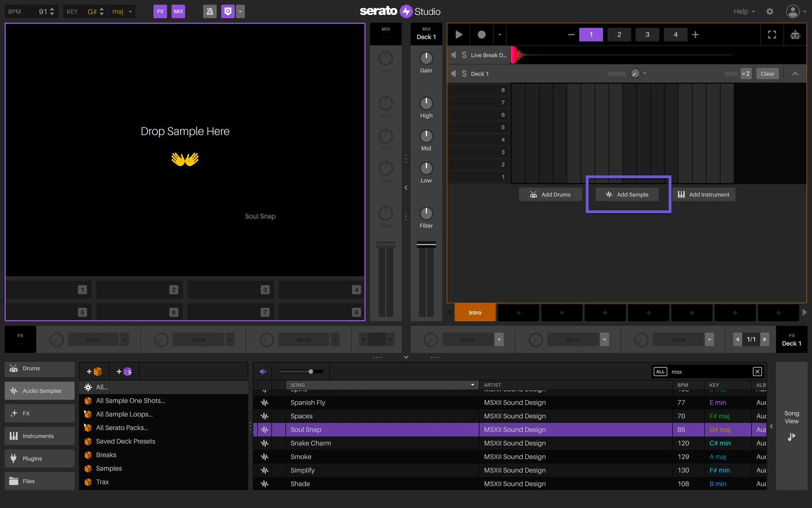
Task: Open the SONG column sort dropdown
Action: (472, 385)
